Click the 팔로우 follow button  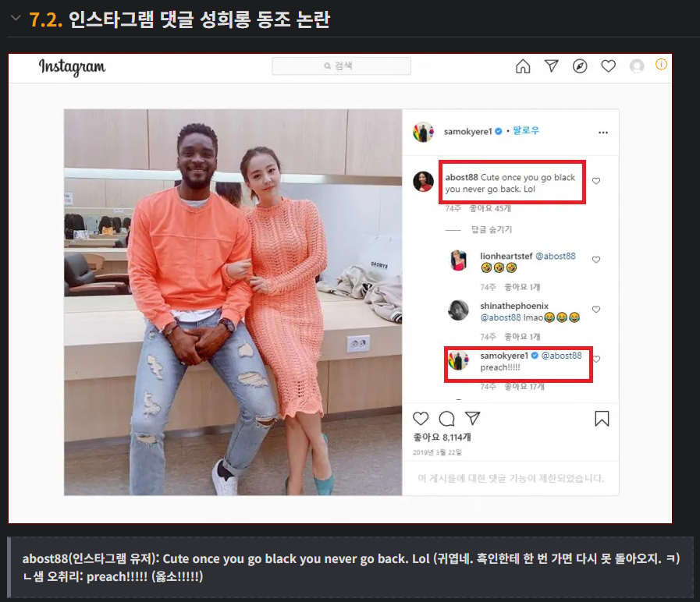click(526, 130)
